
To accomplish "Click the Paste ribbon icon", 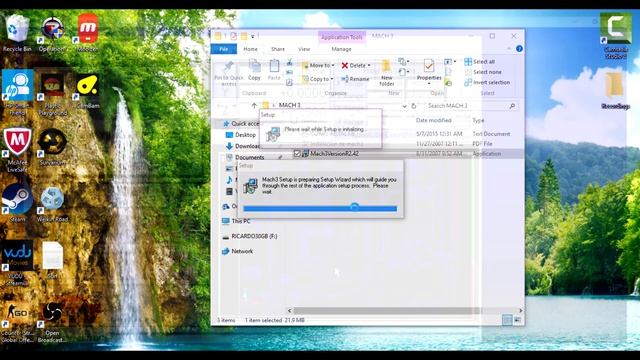I will click(274, 70).
